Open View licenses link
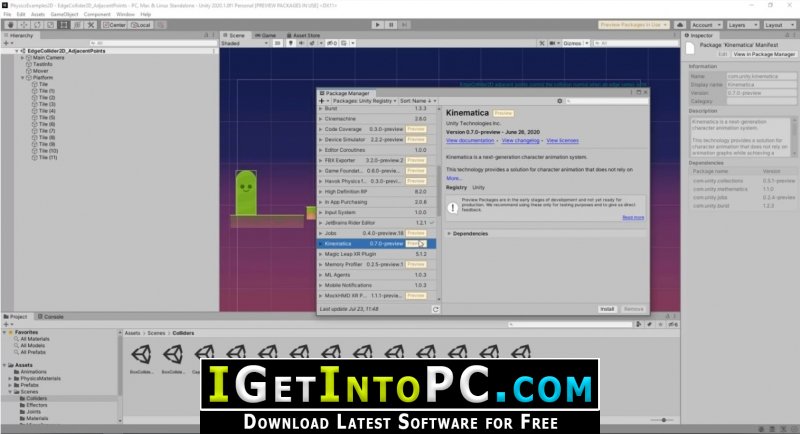 point(562,140)
